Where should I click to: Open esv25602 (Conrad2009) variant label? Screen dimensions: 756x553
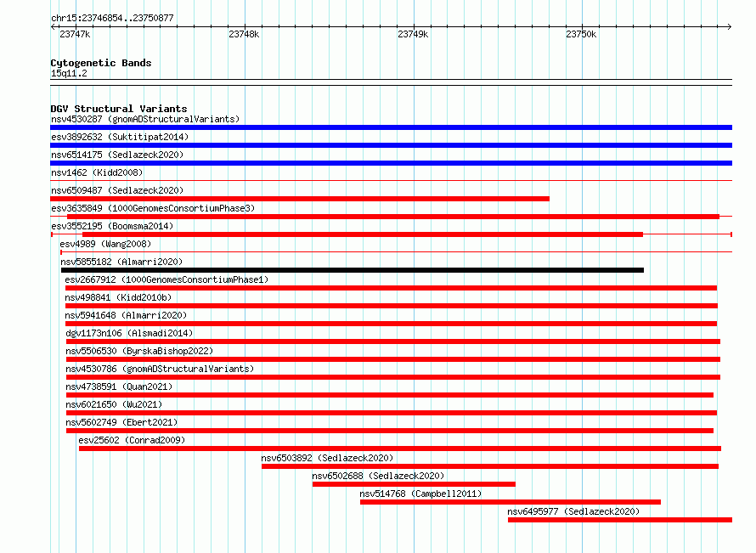click(132, 440)
